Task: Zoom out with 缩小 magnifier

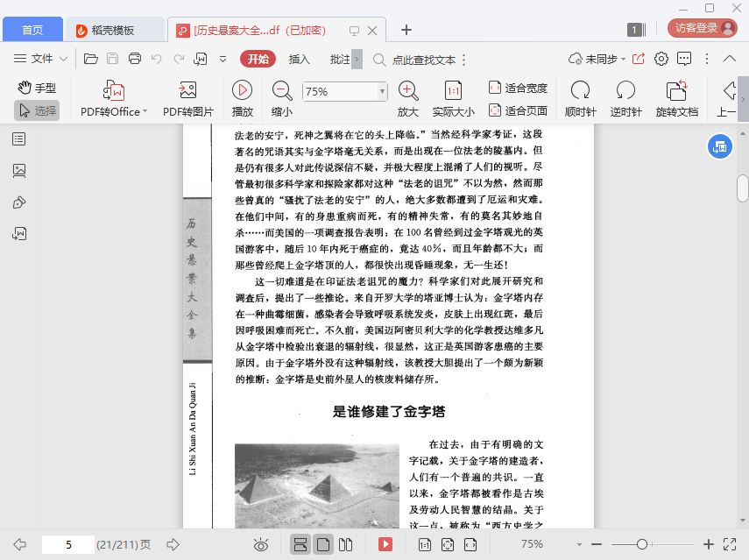Action: [282, 91]
